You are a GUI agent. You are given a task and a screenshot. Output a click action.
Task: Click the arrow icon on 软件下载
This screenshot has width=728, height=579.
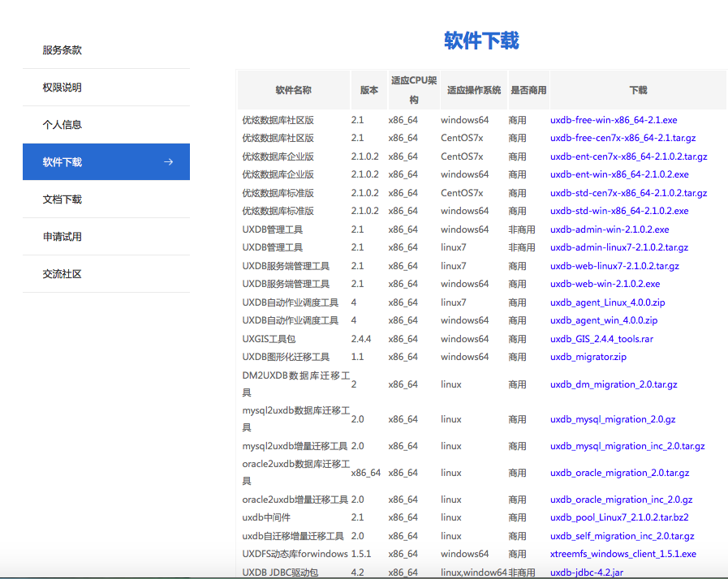[x=169, y=161]
